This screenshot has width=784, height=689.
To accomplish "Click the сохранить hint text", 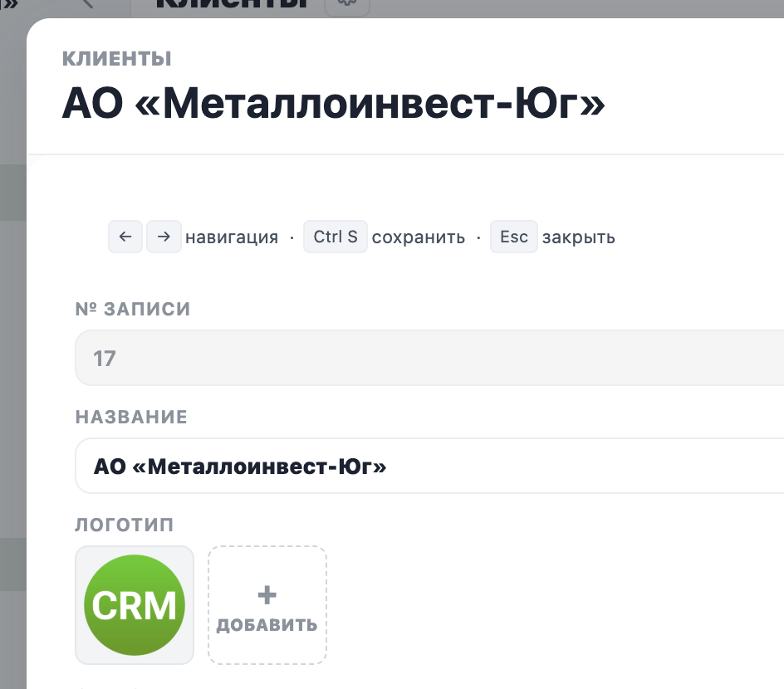I will (419, 237).
